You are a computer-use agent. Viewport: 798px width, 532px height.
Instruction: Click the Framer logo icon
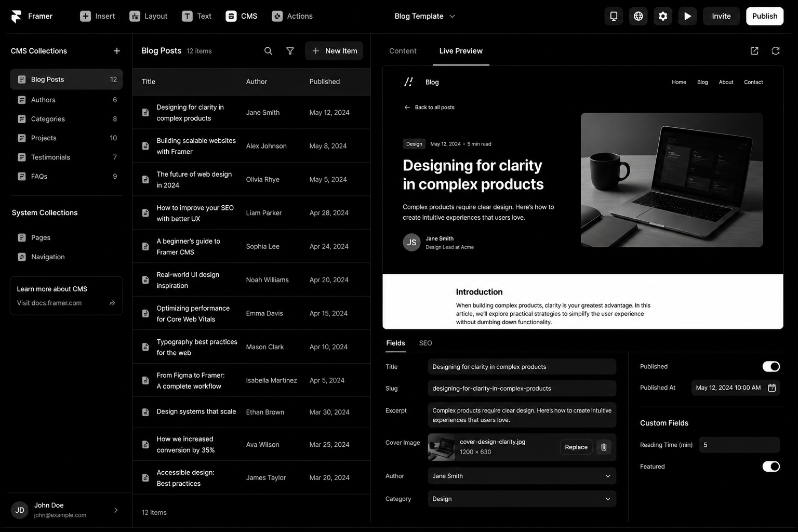coord(16,16)
